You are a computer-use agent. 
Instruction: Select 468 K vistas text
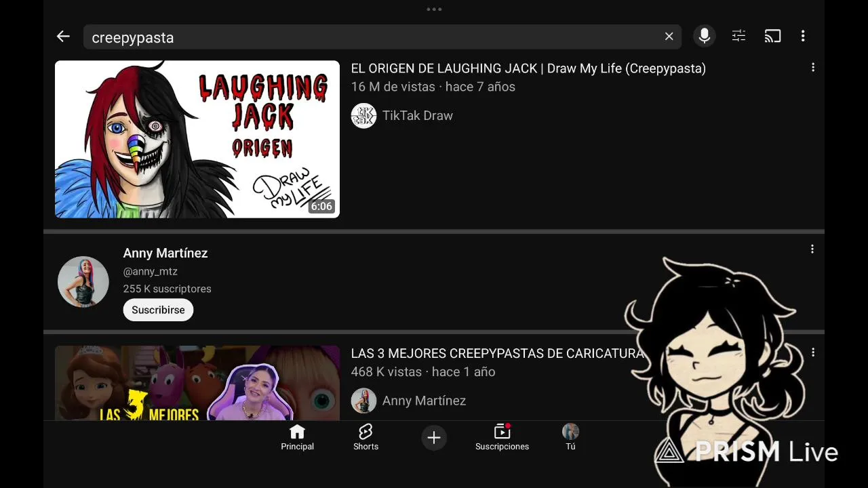(387, 371)
